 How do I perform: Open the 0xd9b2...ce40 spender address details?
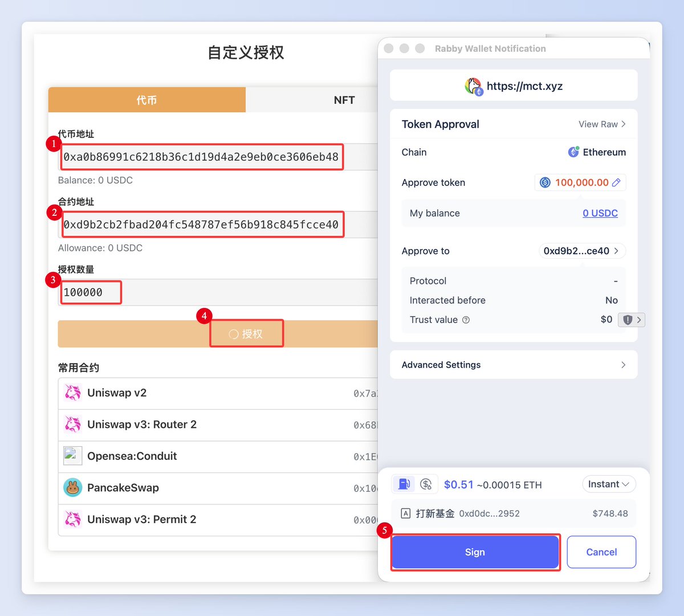pos(582,251)
